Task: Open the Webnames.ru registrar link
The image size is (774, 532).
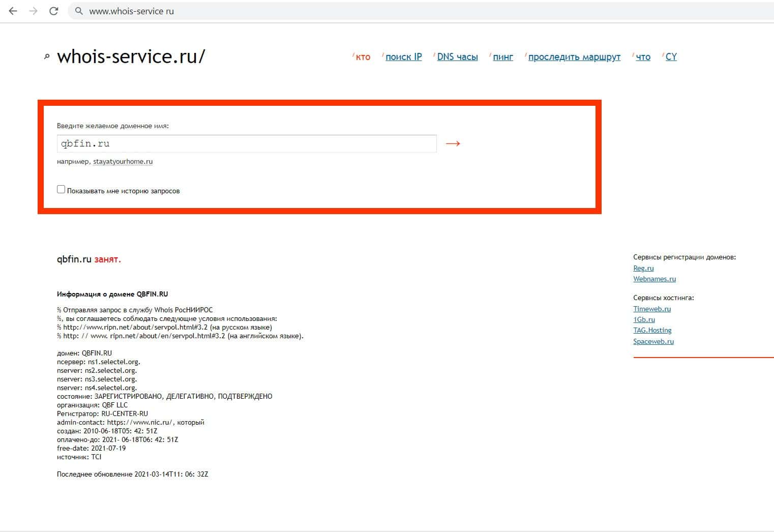Action: [654, 279]
